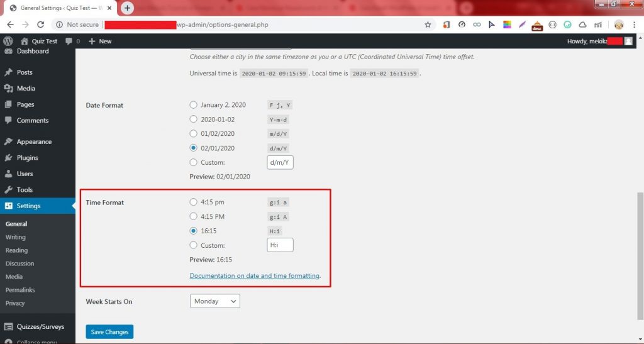Open Media settings submenu link

point(14,277)
